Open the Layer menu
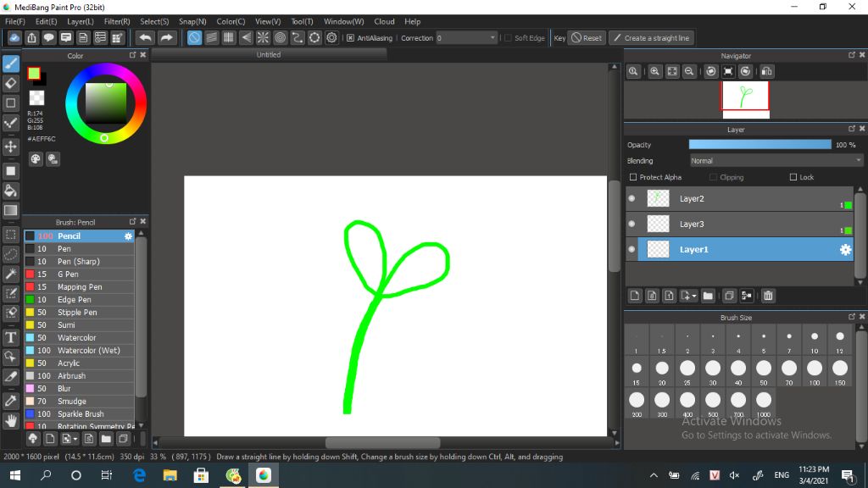Screen dimensions: 868x488 pos(81,21)
